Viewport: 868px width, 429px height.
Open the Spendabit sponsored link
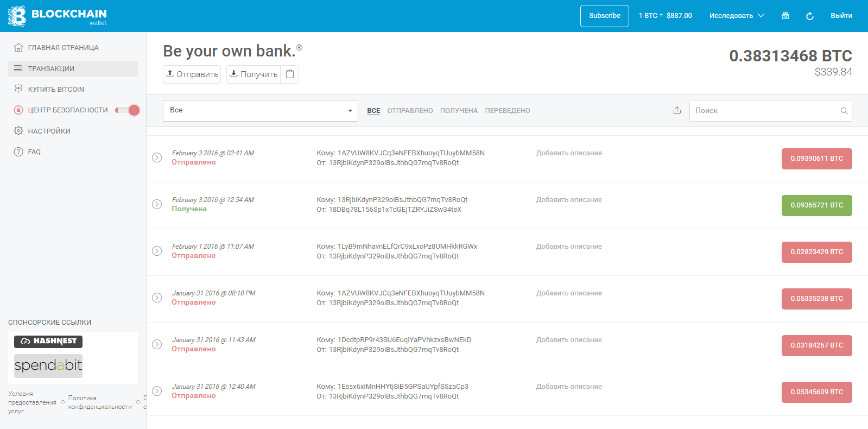coord(48,365)
